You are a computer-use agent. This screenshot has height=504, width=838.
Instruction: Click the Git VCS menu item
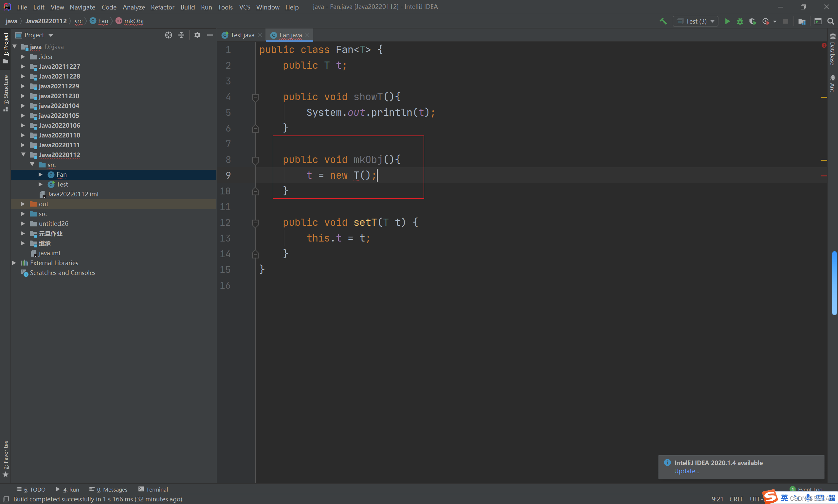point(245,7)
